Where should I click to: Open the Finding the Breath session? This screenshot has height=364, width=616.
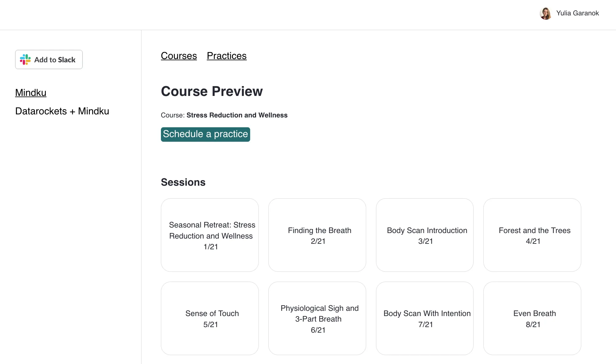[317, 235]
